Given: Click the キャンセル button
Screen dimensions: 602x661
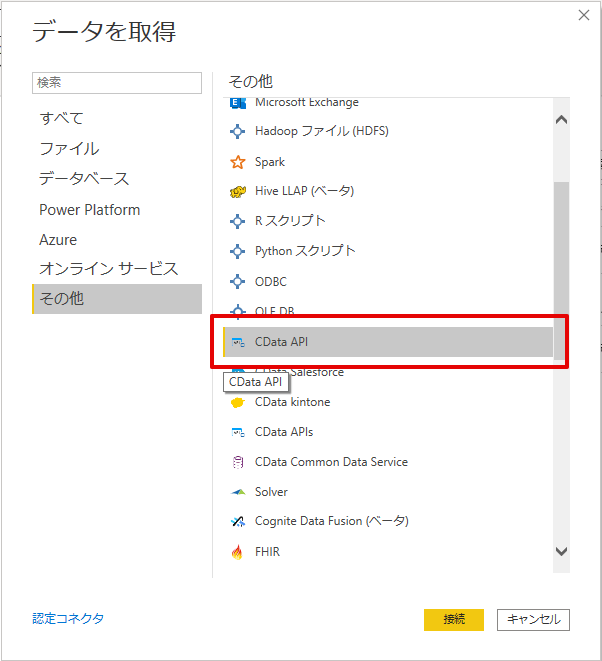Looking at the screenshot, I should [x=533, y=619].
